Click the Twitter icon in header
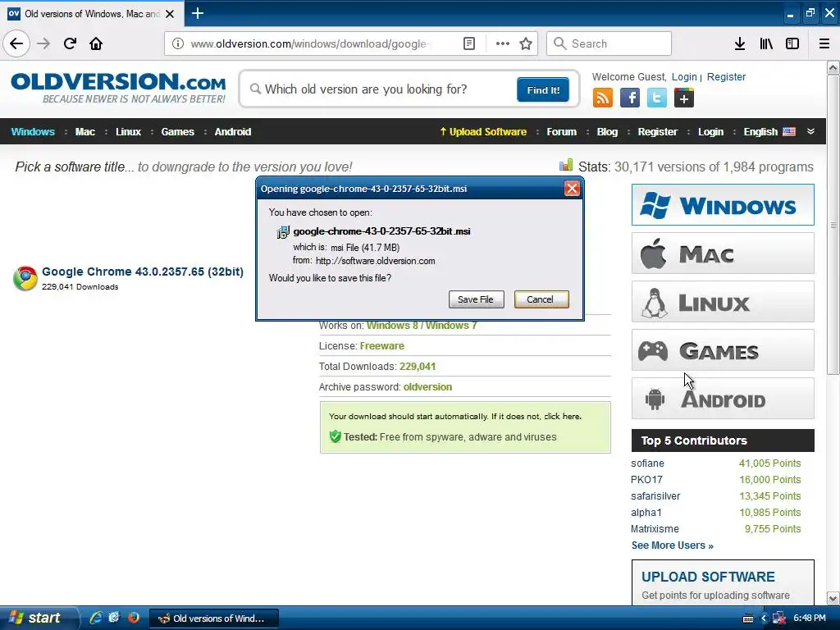This screenshot has width=840, height=630. (657, 98)
